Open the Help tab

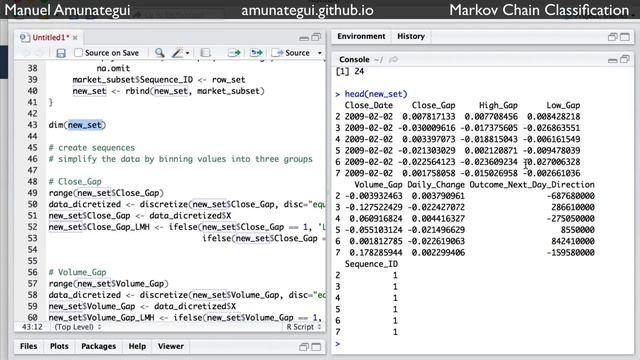pos(137,346)
